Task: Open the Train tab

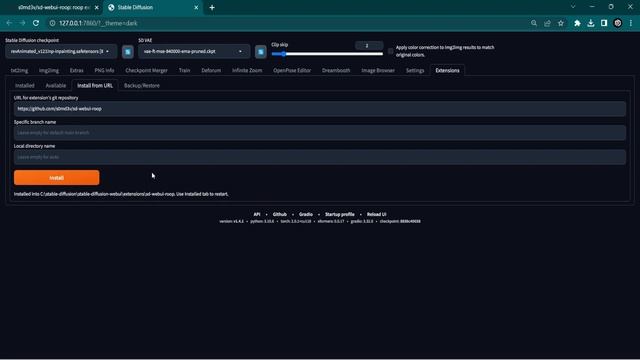Action: pos(184,70)
